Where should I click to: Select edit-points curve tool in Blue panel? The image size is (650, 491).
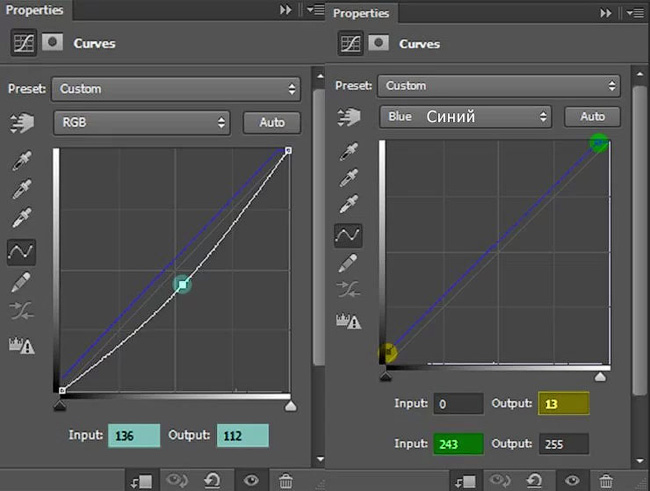pyautogui.click(x=348, y=236)
